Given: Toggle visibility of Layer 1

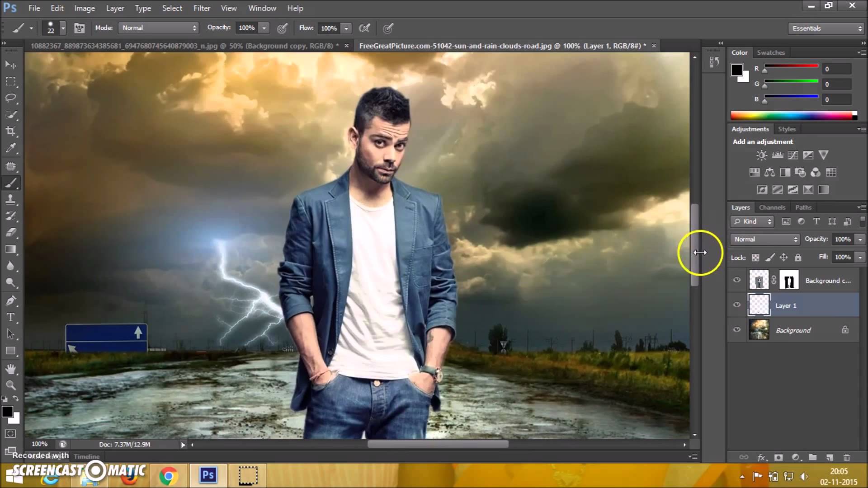Looking at the screenshot, I should tap(737, 305).
